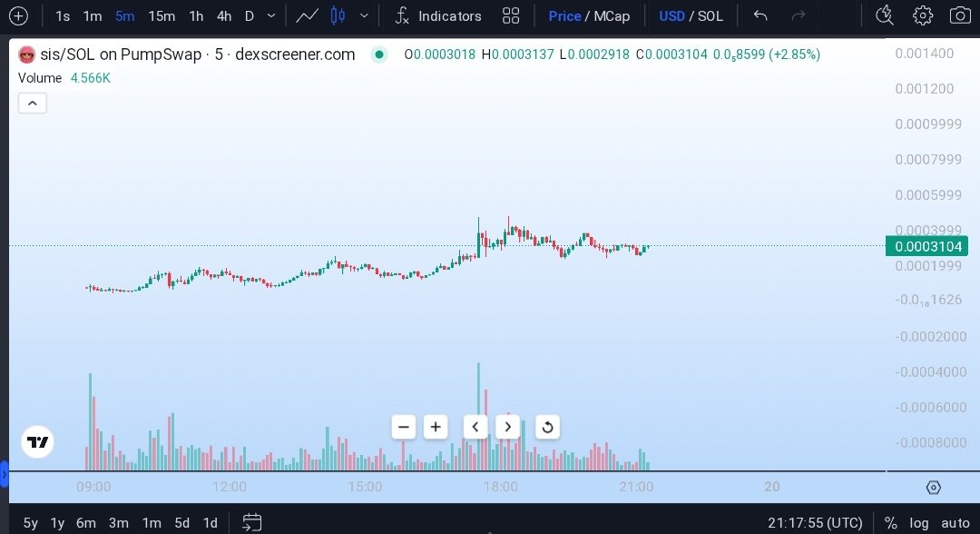This screenshot has width=980, height=534.
Task: Switch denomination to USD
Action: pyautogui.click(x=671, y=16)
